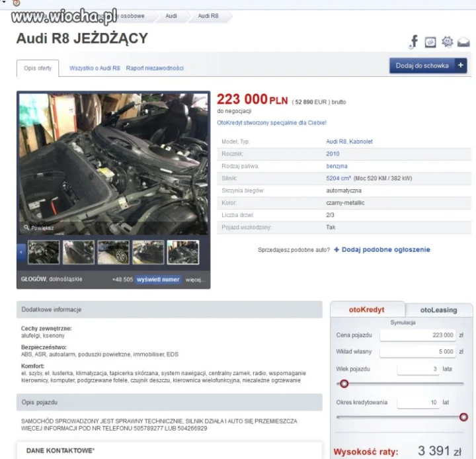The height and width of the screenshot is (459, 476).
Task: Click the plus icon on Dodaj do schowka
Action: (461, 65)
